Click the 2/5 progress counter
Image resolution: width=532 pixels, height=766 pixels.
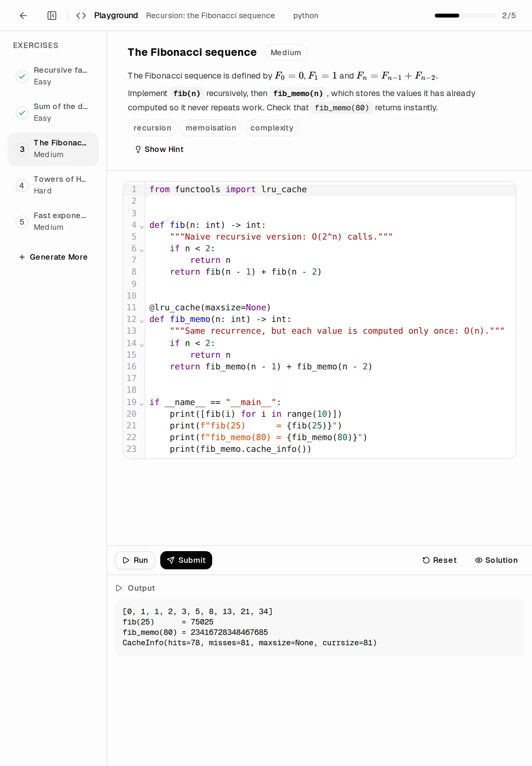pyautogui.click(x=509, y=15)
